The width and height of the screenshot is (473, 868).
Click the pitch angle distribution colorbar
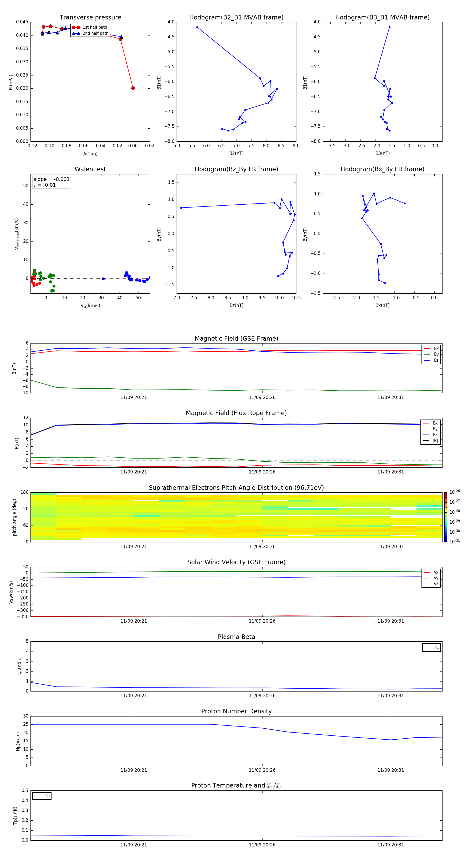tap(445, 517)
